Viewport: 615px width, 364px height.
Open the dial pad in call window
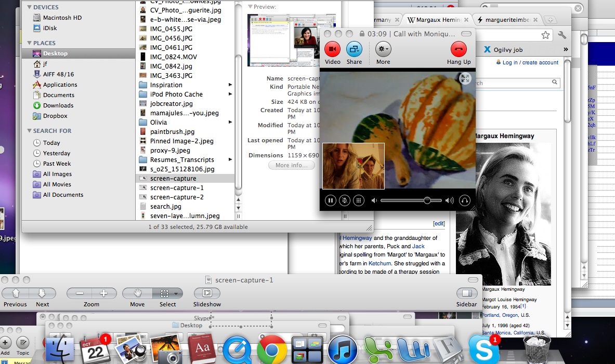(x=358, y=200)
